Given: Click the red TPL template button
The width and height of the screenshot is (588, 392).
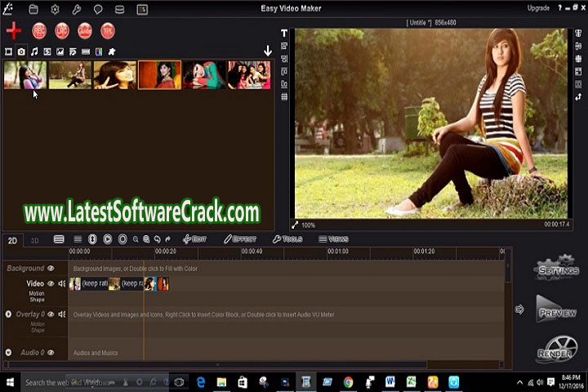Looking at the screenshot, I should (108, 31).
